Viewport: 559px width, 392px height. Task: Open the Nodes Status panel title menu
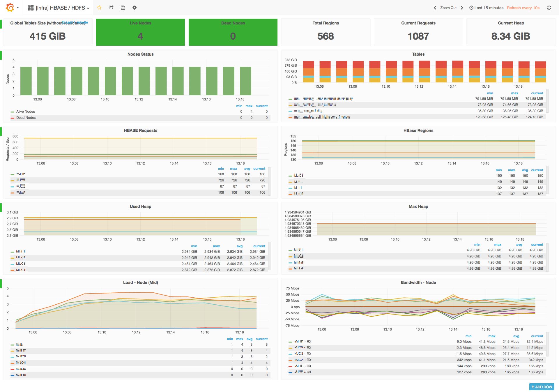(140, 54)
